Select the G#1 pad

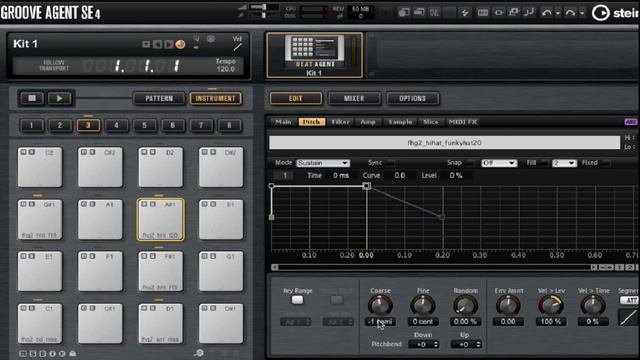40,220
